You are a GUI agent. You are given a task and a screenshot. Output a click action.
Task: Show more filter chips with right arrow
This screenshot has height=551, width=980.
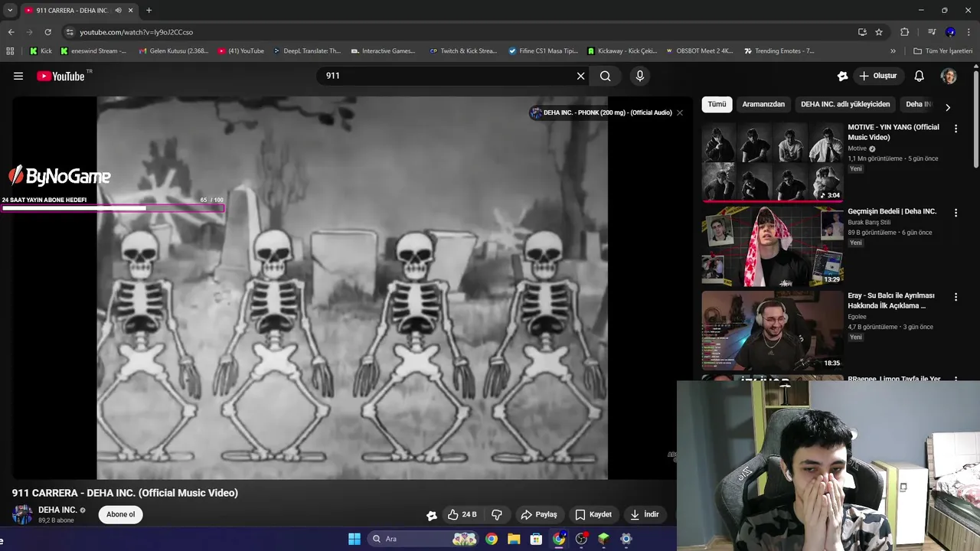pyautogui.click(x=948, y=107)
